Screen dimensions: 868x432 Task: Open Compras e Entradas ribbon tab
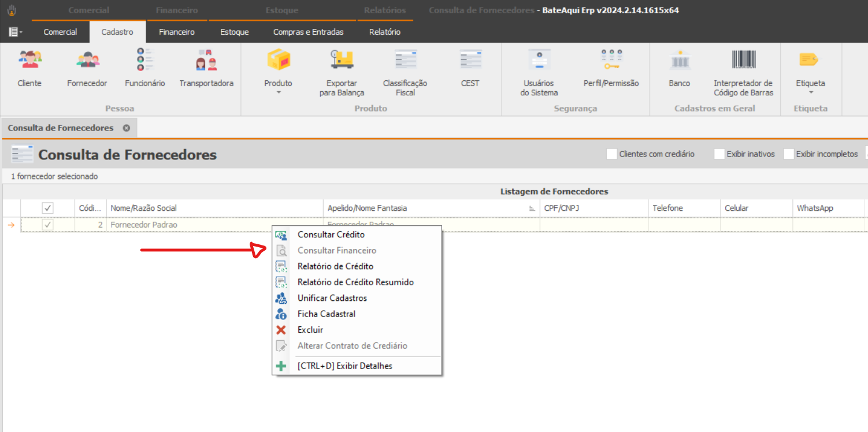[309, 32]
